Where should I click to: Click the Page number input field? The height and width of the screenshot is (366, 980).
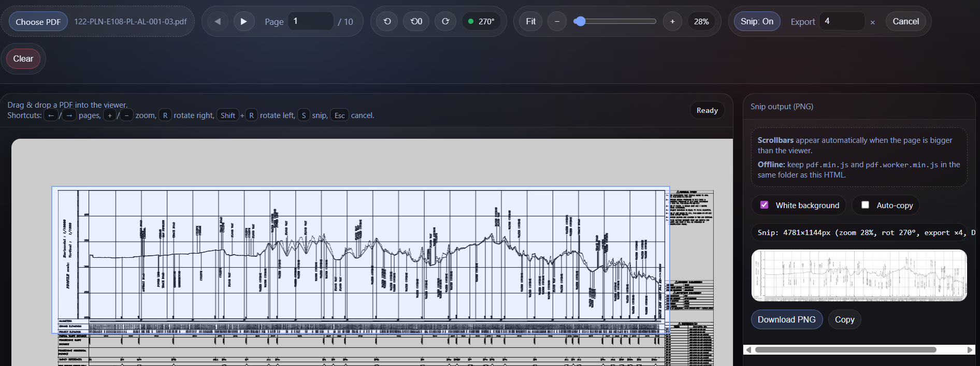click(x=310, y=21)
